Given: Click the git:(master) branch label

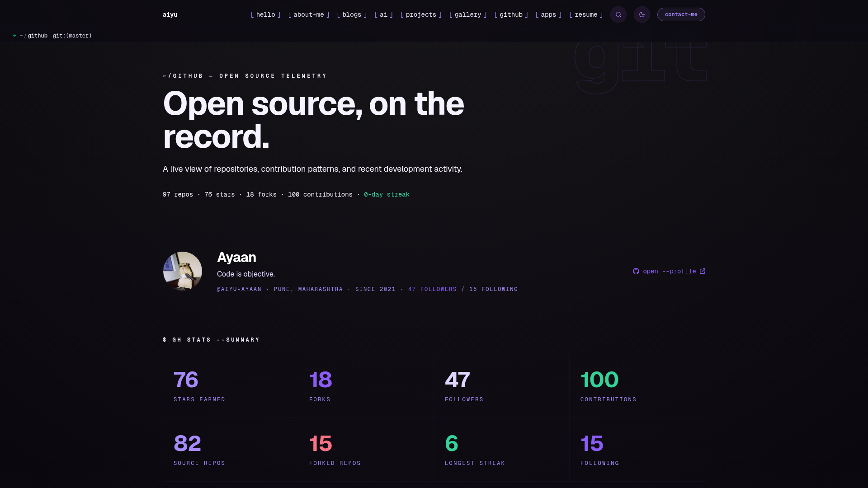Looking at the screenshot, I should click(x=72, y=36).
